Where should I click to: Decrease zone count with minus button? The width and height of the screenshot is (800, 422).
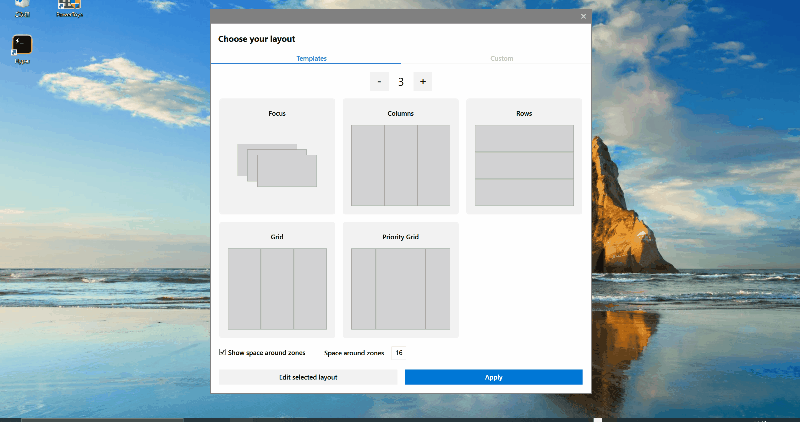coord(379,82)
